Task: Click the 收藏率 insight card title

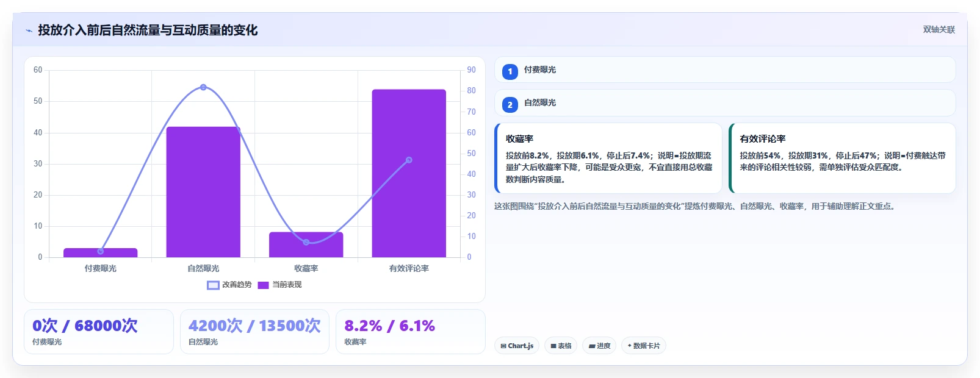Action: [x=519, y=139]
